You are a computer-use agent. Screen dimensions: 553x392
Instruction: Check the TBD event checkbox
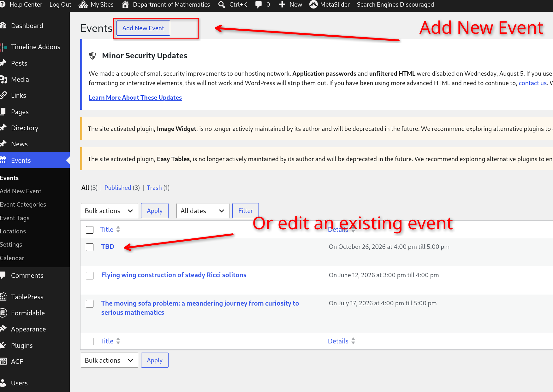(x=90, y=247)
